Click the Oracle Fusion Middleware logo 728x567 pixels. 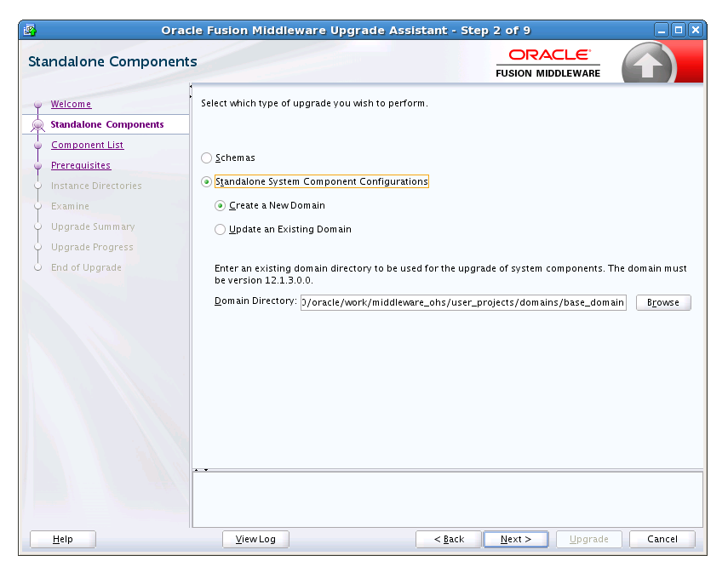[x=547, y=63]
